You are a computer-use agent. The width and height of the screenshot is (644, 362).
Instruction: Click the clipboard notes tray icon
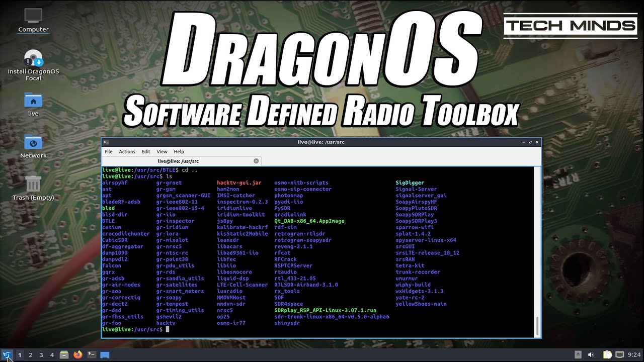point(607,355)
